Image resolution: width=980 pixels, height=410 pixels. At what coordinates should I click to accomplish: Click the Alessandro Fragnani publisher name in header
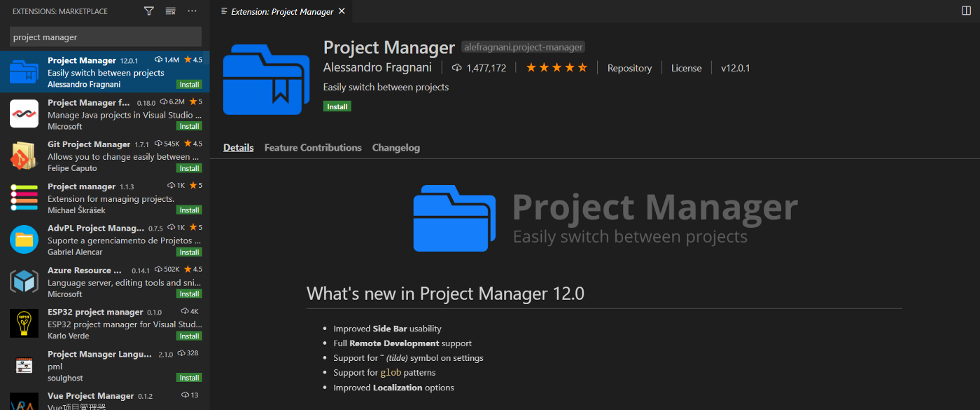377,68
